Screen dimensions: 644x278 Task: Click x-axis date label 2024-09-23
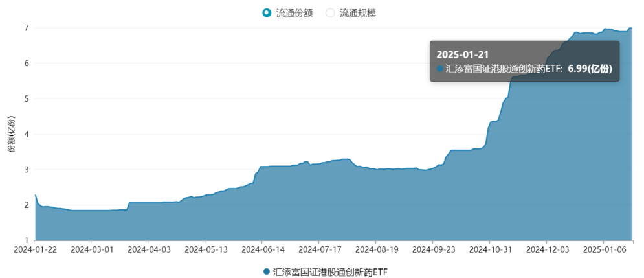pyautogui.click(x=432, y=249)
